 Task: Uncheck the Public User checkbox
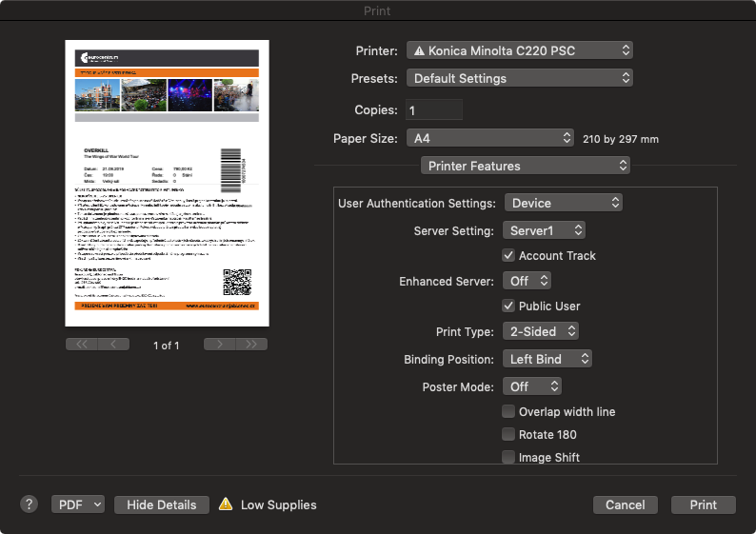click(508, 306)
